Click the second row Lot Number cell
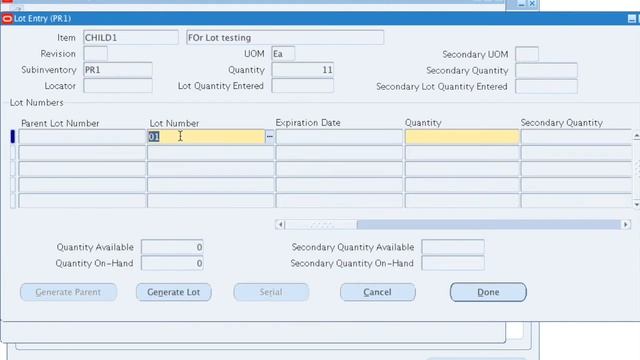Image resolution: width=640 pixels, height=360 pixels. pyautogui.click(x=210, y=153)
